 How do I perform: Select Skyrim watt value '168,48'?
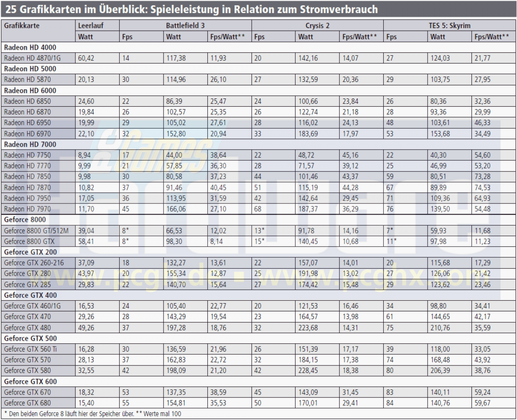(x=440, y=360)
